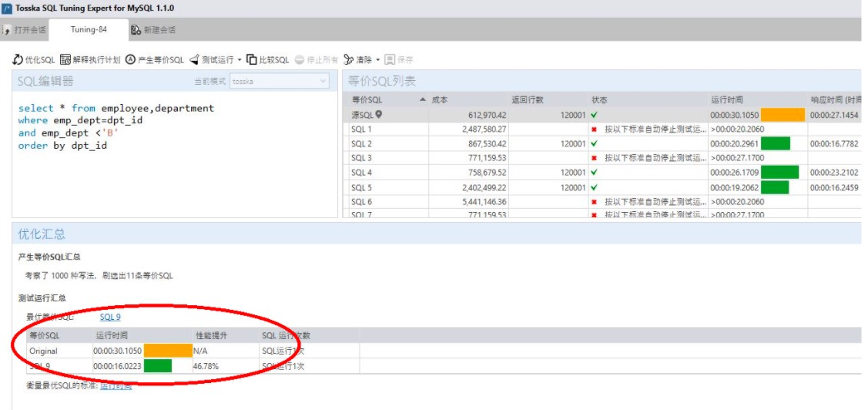The height and width of the screenshot is (410, 868).
Task: Click the cost value 5,441,146.36
Action: pos(484,202)
